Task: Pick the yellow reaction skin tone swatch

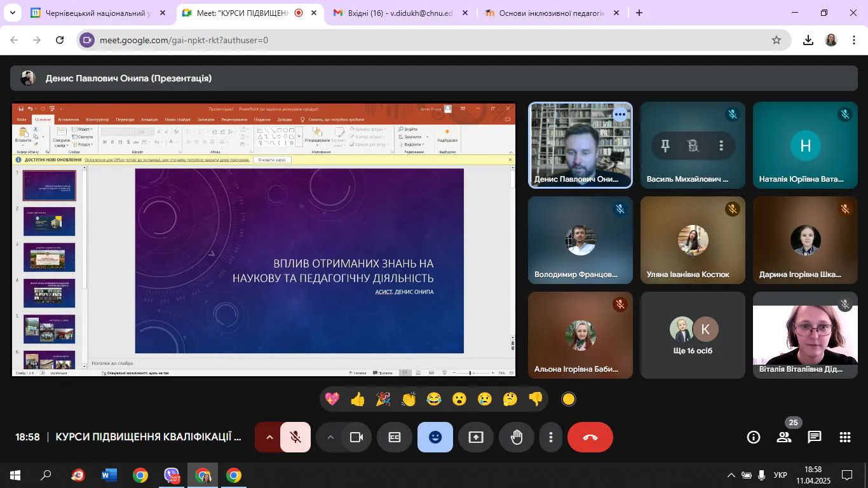Action: (569, 399)
